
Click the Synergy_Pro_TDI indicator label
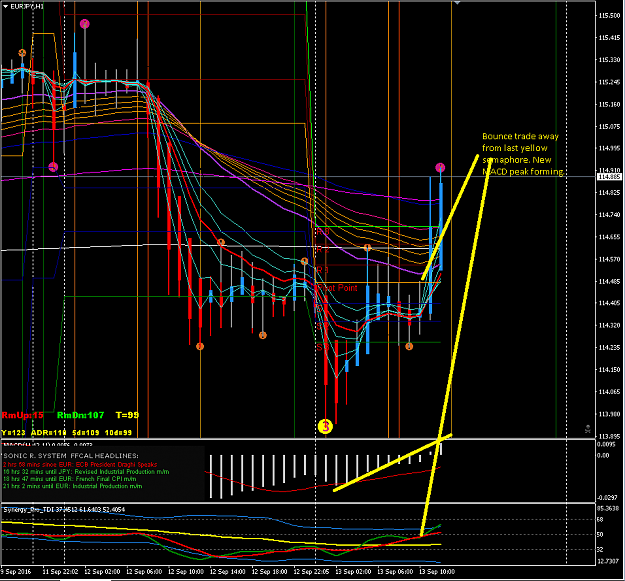tap(64, 509)
